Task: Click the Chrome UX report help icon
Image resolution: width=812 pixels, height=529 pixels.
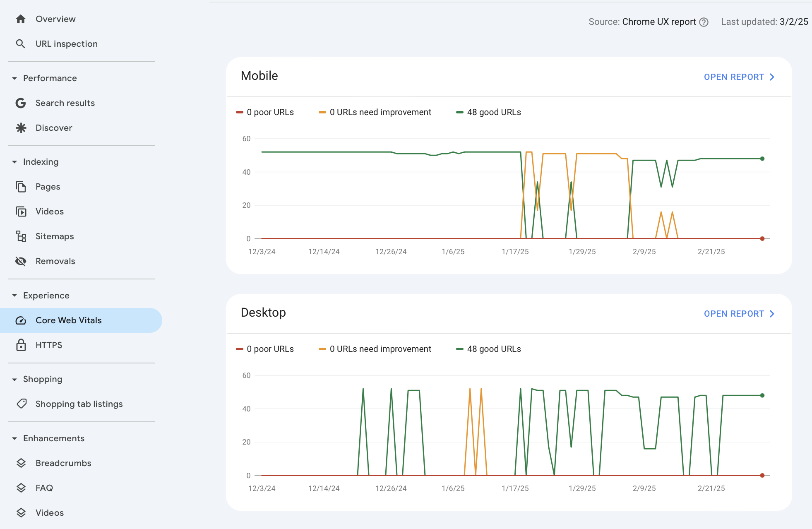Action: click(704, 22)
